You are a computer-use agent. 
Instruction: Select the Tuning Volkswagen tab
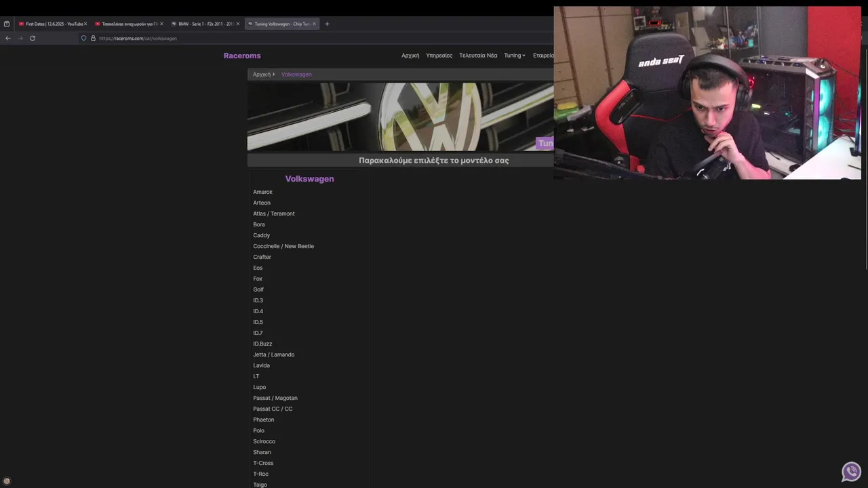click(281, 24)
